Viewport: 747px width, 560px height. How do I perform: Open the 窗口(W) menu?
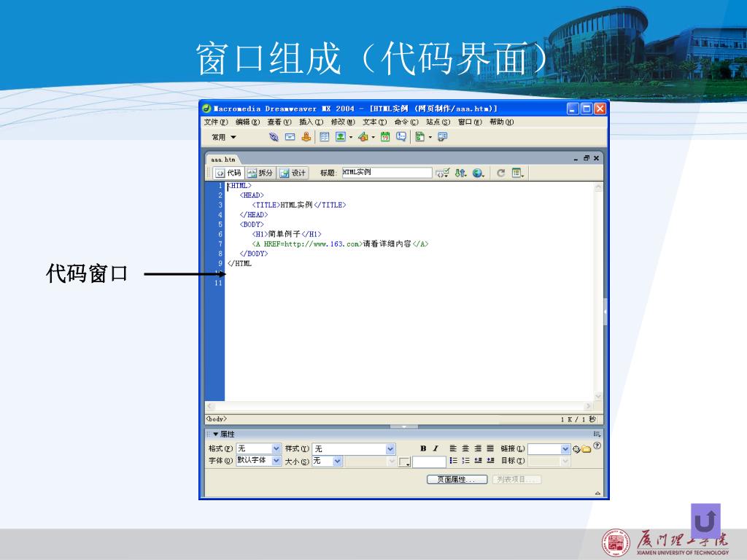(x=470, y=122)
